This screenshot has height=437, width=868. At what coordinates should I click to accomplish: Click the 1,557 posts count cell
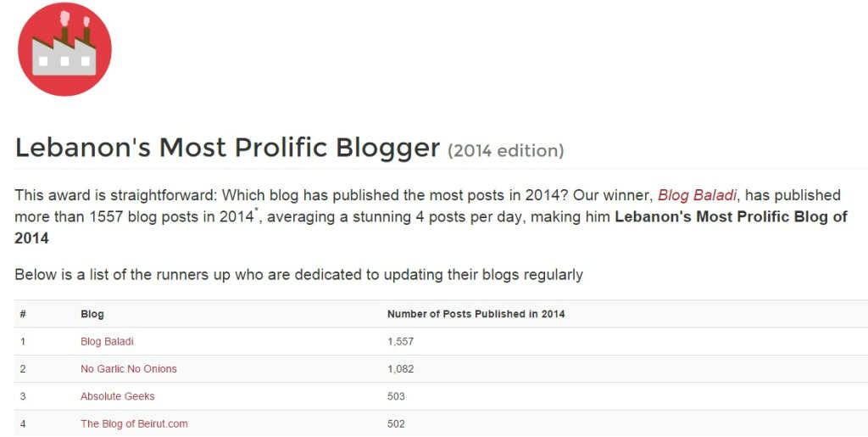point(400,341)
